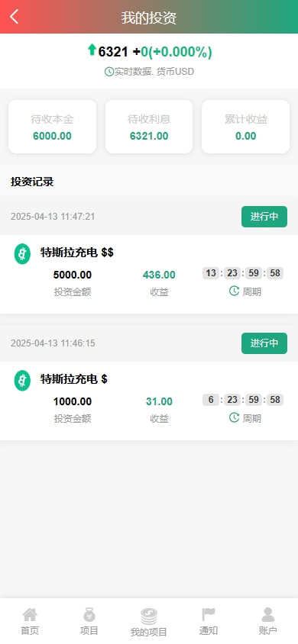Click 进行中 button for 11:46:15 record
The height and width of the screenshot is (644, 298).
[x=264, y=343]
